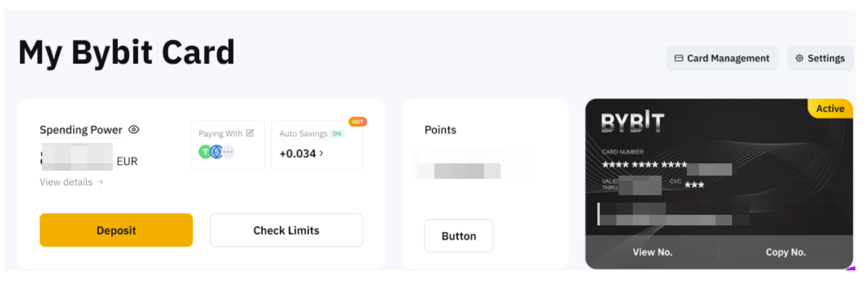The width and height of the screenshot is (868, 289).
Task: Toggle the Auto Savings ON badge
Action: [x=337, y=134]
